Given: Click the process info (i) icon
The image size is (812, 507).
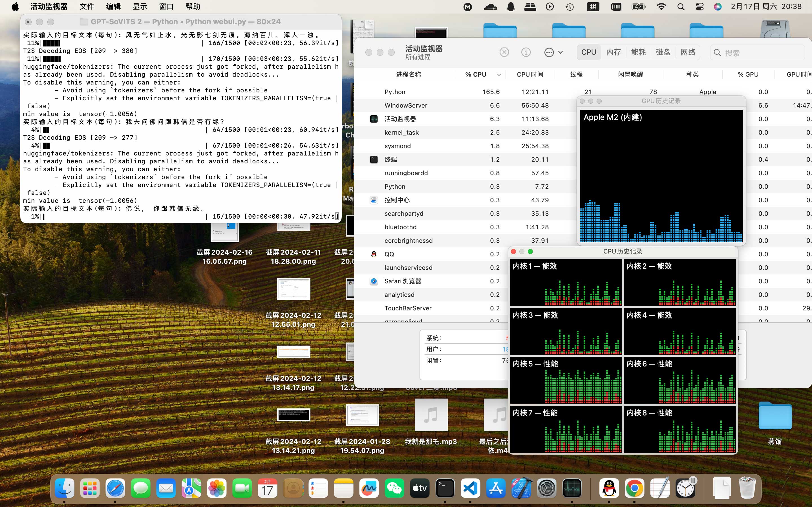Looking at the screenshot, I should pyautogui.click(x=526, y=52).
